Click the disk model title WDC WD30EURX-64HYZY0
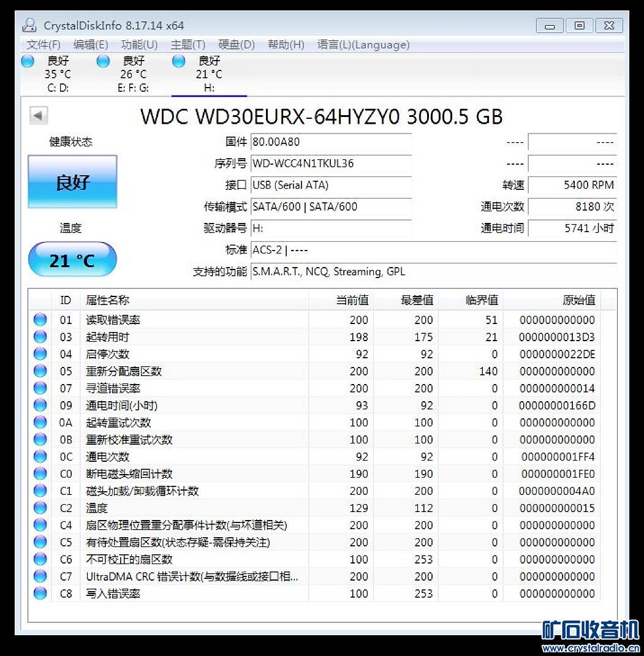Screen dimensions: 644x656 [321, 116]
